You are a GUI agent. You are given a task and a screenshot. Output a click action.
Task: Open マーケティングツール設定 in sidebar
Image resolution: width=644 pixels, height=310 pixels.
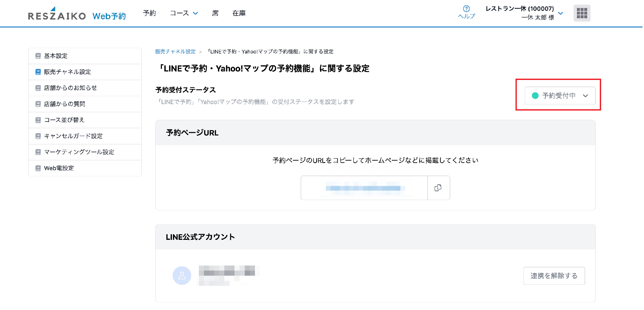(x=79, y=152)
